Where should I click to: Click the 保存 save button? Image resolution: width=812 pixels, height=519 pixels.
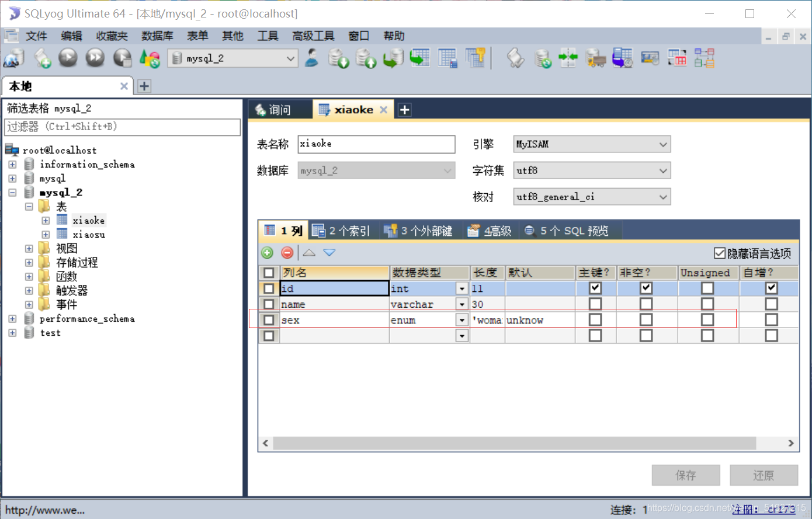[x=686, y=475]
